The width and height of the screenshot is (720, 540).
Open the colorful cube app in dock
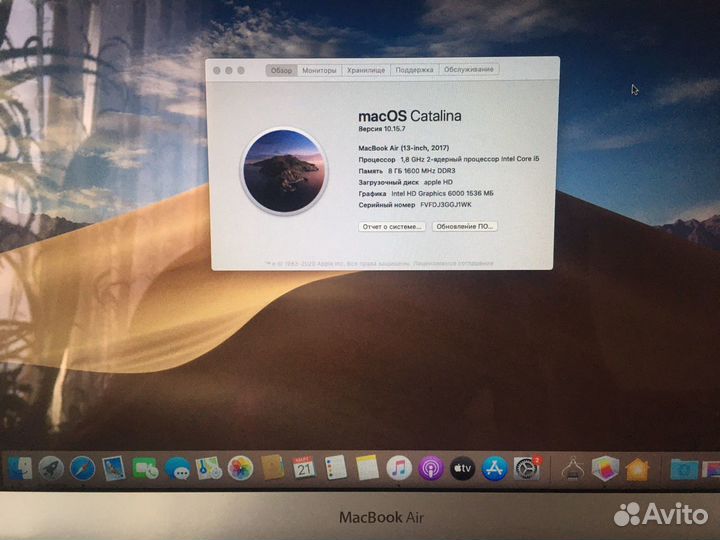[x=605, y=468]
